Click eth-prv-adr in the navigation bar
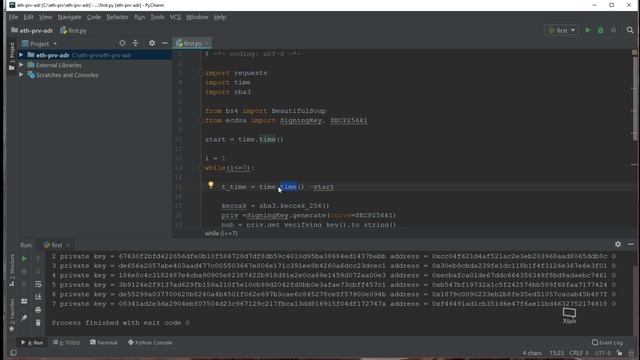 (x=32, y=31)
